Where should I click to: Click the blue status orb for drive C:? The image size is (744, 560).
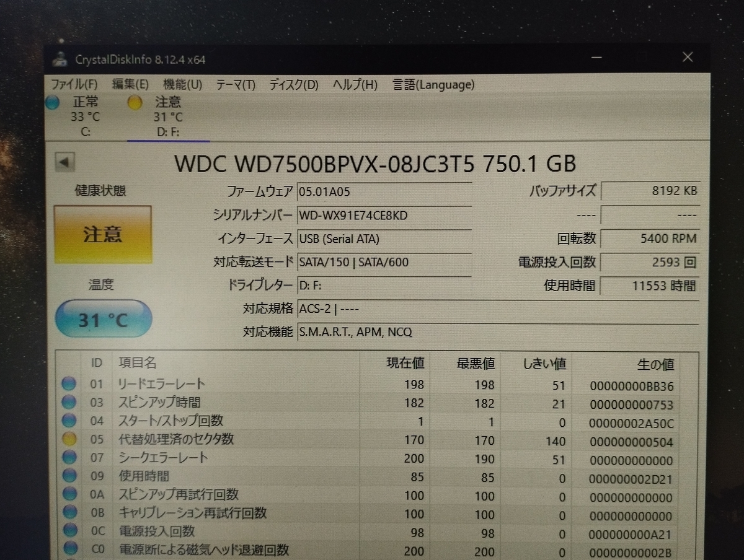point(53,102)
